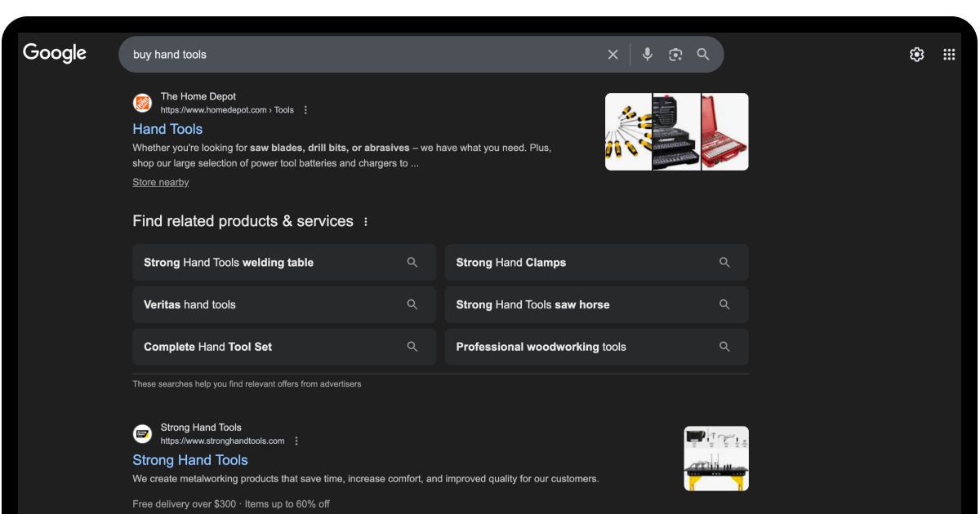Image resolution: width=980 pixels, height=514 pixels.
Task: Open Google Lens image search icon
Action: [x=675, y=55]
